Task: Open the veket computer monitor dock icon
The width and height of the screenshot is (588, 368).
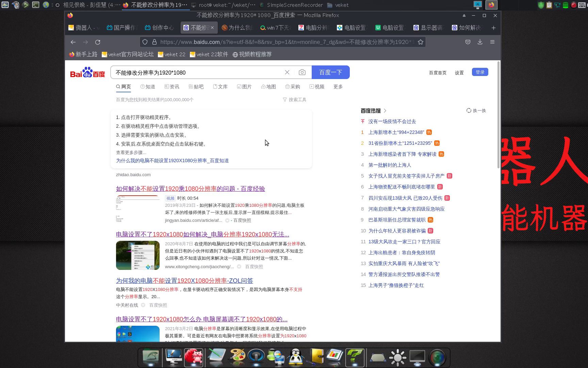Action: [173, 357]
